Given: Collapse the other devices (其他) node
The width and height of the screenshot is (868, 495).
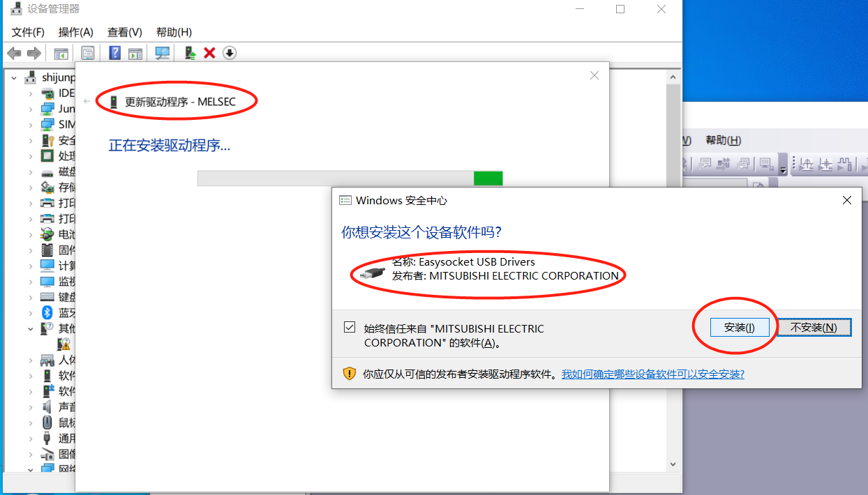Looking at the screenshot, I should point(31,328).
